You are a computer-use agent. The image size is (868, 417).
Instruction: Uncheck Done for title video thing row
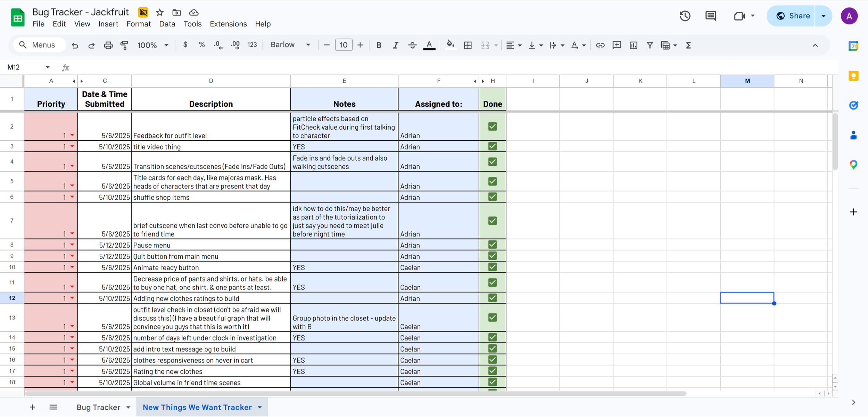492,146
